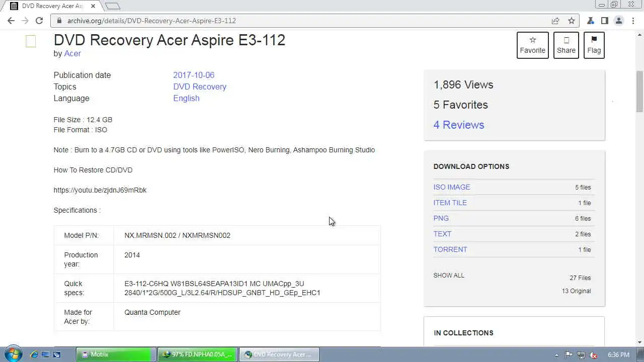Click SHOW ALL download files
The height and width of the screenshot is (362, 644).
click(449, 276)
